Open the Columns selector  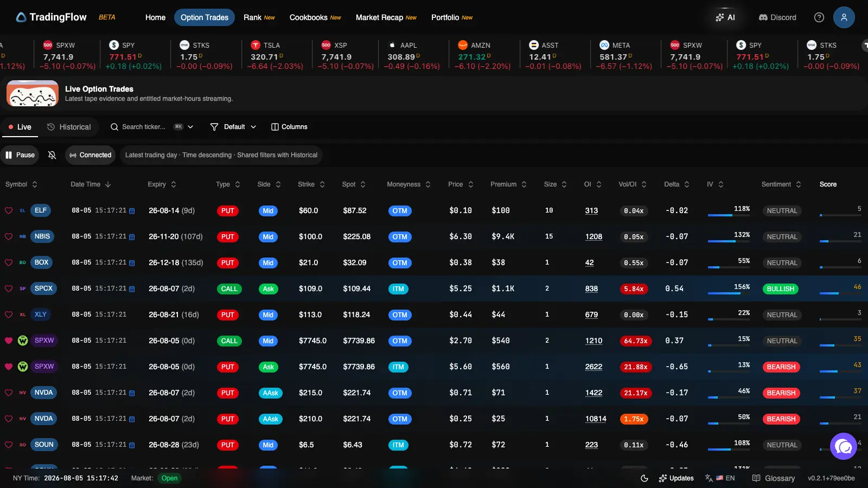tap(289, 127)
